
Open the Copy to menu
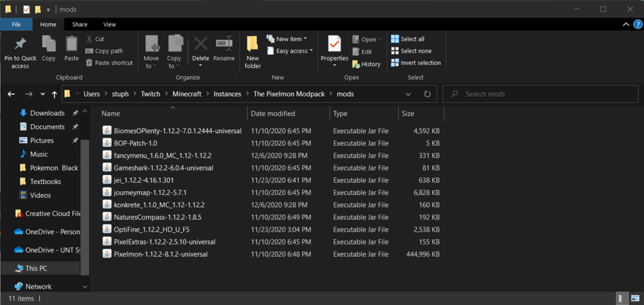tap(174, 51)
